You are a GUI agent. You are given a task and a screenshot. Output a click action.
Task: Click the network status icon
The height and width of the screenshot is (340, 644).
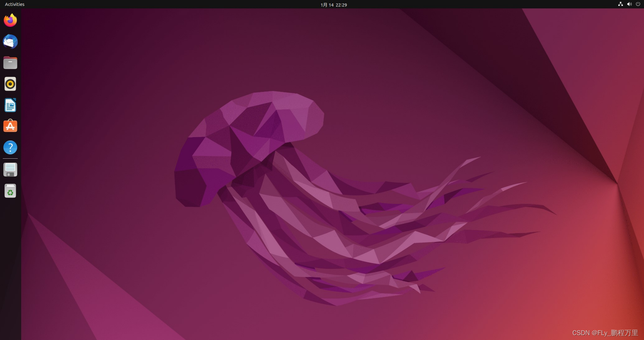tap(620, 4)
